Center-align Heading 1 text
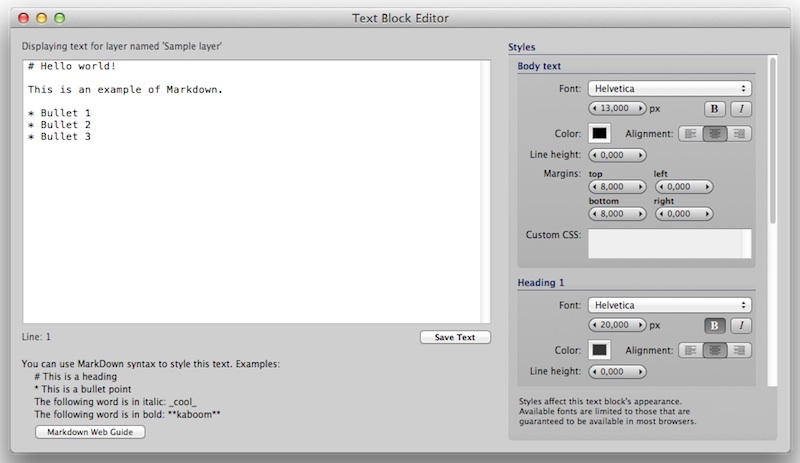 [x=715, y=350]
